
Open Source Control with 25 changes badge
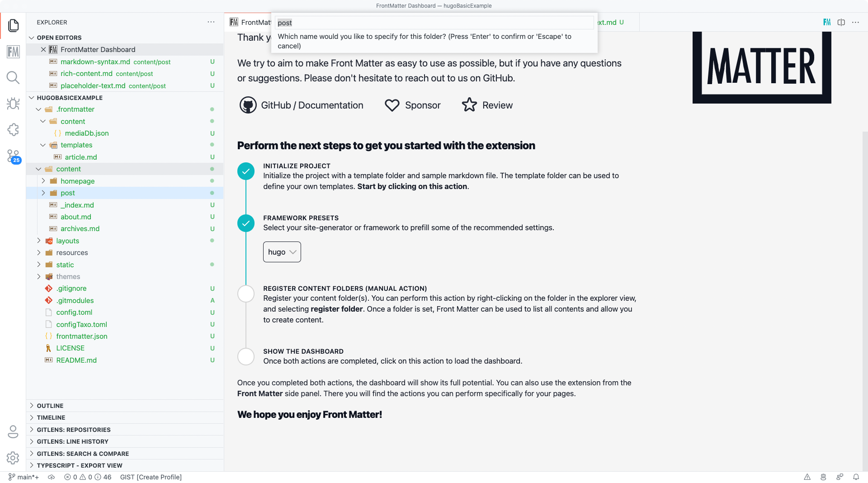[x=13, y=156]
